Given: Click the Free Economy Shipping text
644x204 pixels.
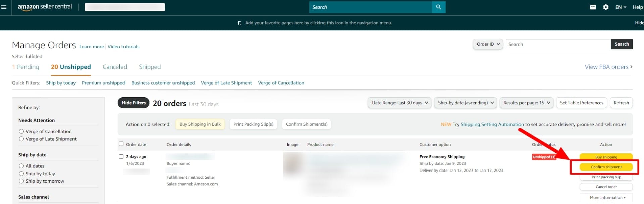Looking at the screenshot, I should 442,157.
